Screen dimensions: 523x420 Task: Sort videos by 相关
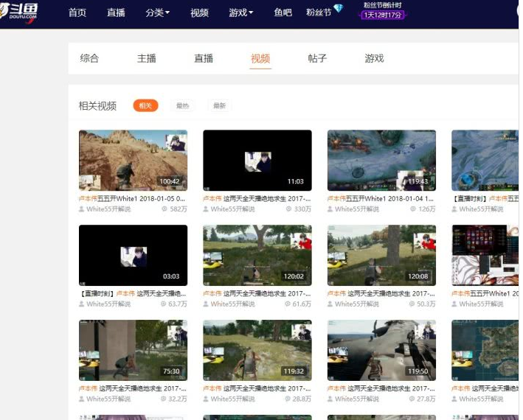(x=145, y=105)
